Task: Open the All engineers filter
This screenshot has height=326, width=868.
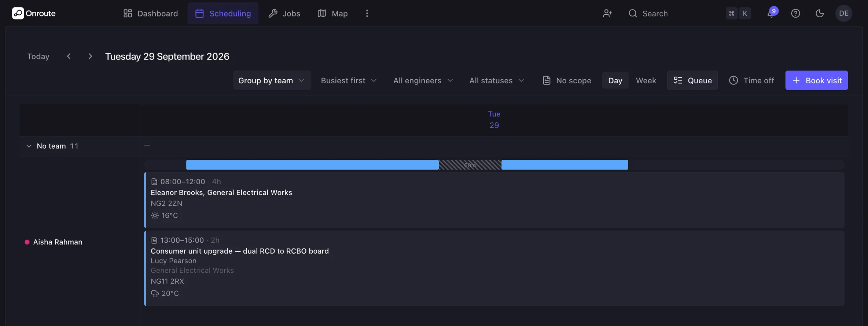Action: click(423, 80)
